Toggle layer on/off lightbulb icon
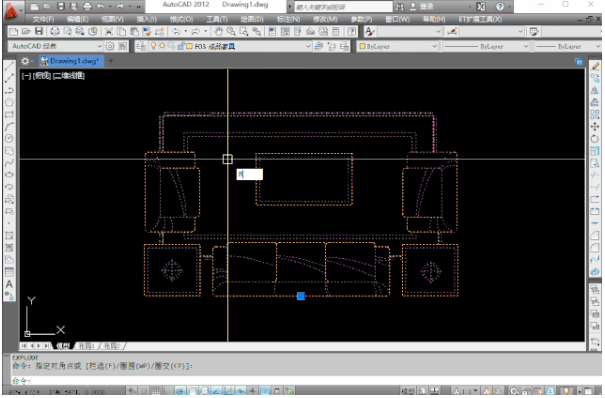Image resolution: width=605 pixels, height=398 pixels. coord(153,46)
